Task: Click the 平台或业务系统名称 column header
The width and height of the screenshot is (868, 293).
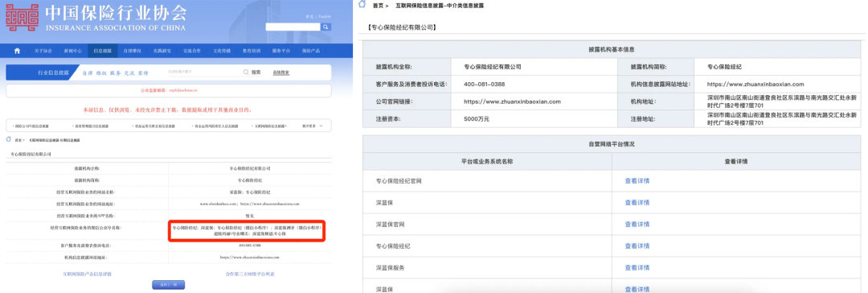Action: pyautogui.click(x=486, y=162)
